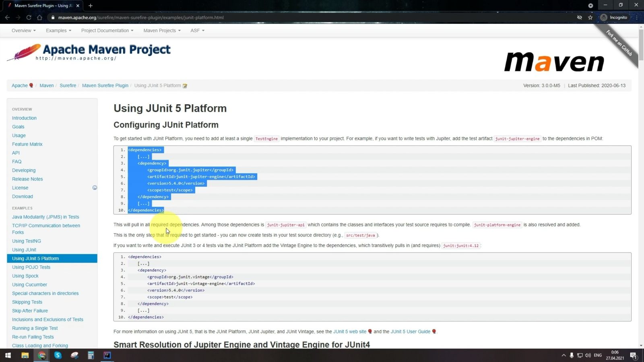Close the Maven Surefire Plugin tab
Screen dimensions: 644x362
(78, 6)
